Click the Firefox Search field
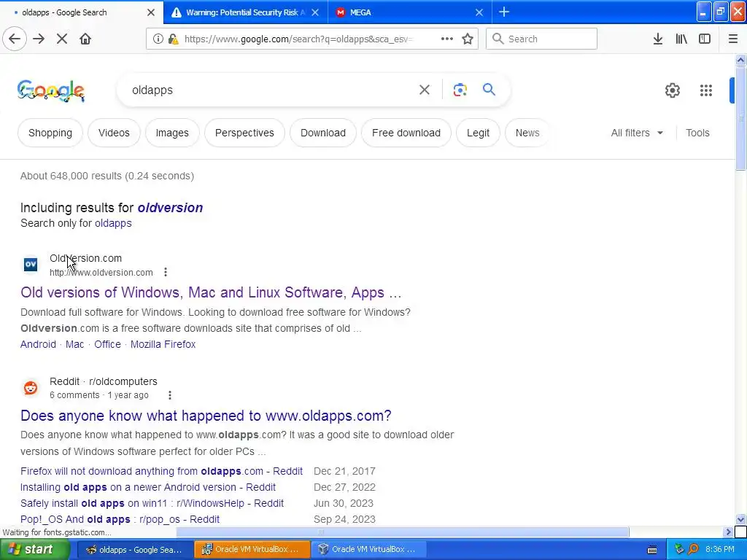The height and width of the screenshot is (560, 747). pos(541,39)
